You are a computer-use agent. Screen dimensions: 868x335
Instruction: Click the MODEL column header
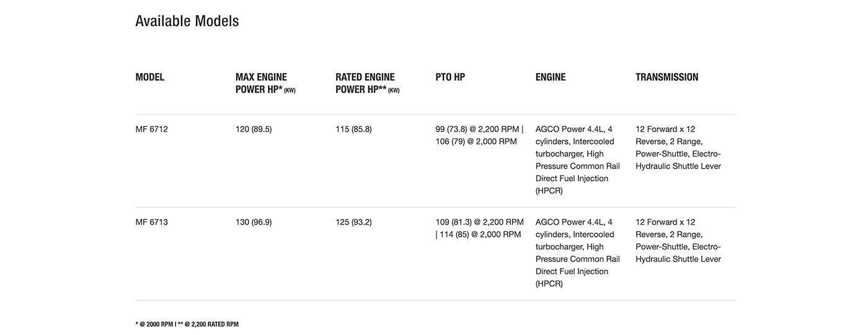point(150,78)
